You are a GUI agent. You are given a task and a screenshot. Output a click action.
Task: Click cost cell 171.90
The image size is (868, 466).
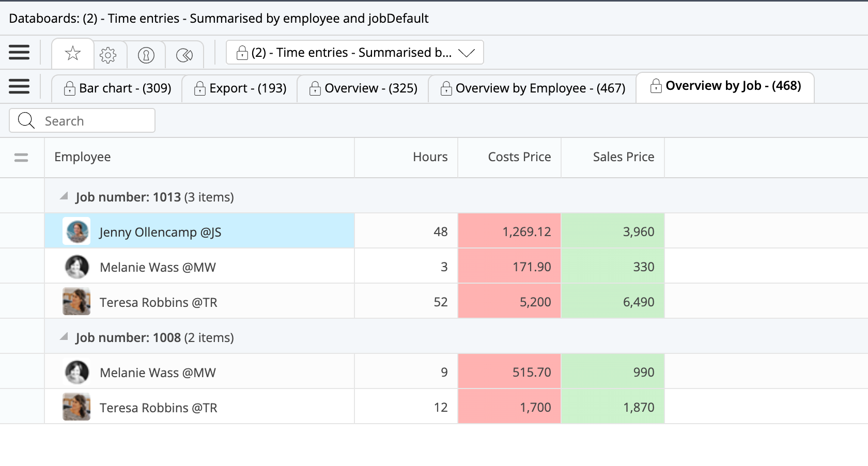click(509, 267)
